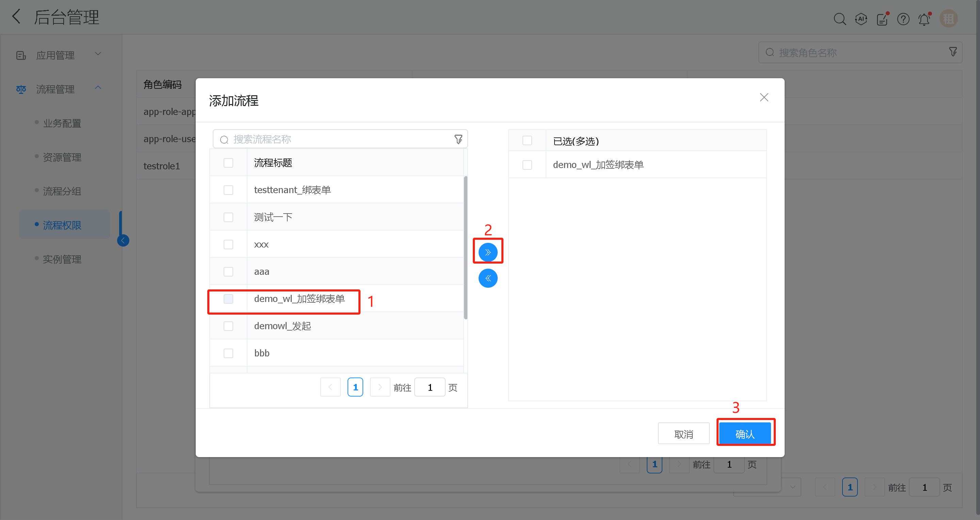Open 实例管理 in the sidebar
The height and width of the screenshot is (520, 980).
62,259
